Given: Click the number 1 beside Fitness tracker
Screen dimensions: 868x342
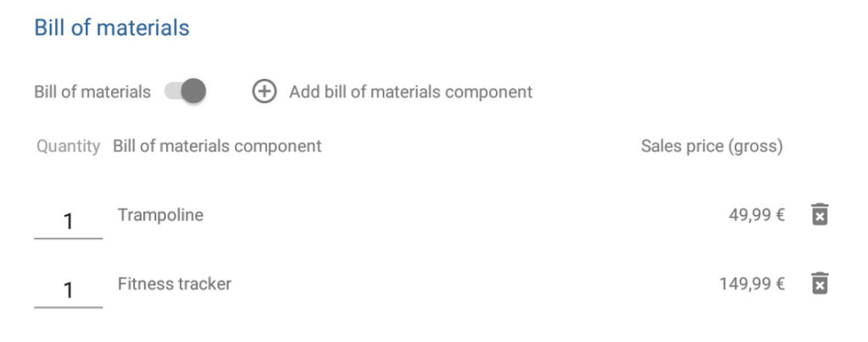Looking at the screenshot, I should click(69, 290).
